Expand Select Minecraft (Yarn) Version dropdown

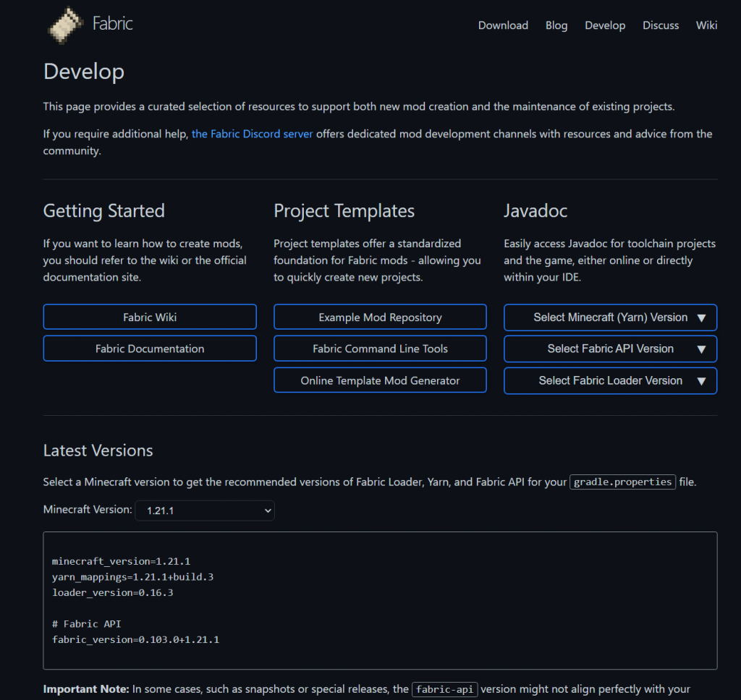pos(610,317)
